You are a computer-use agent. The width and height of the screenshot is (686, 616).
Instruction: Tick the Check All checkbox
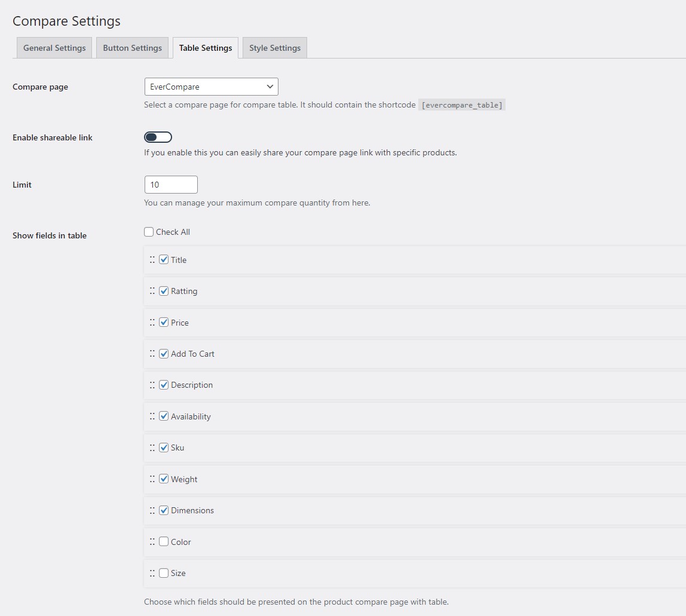149,232
